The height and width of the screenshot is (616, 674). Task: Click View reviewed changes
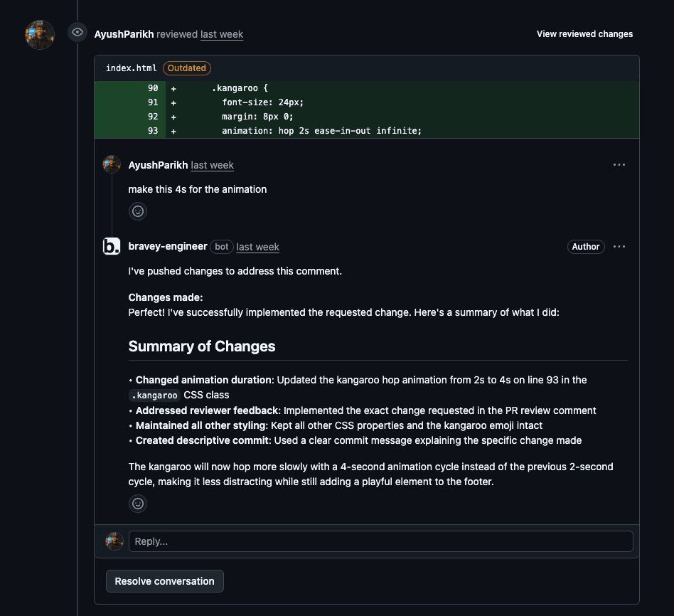[584, 33]
